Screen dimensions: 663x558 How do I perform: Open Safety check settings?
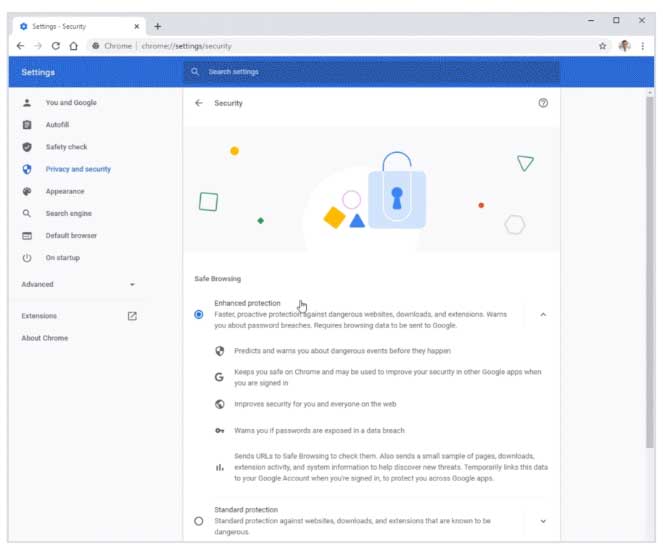[66, 147]
